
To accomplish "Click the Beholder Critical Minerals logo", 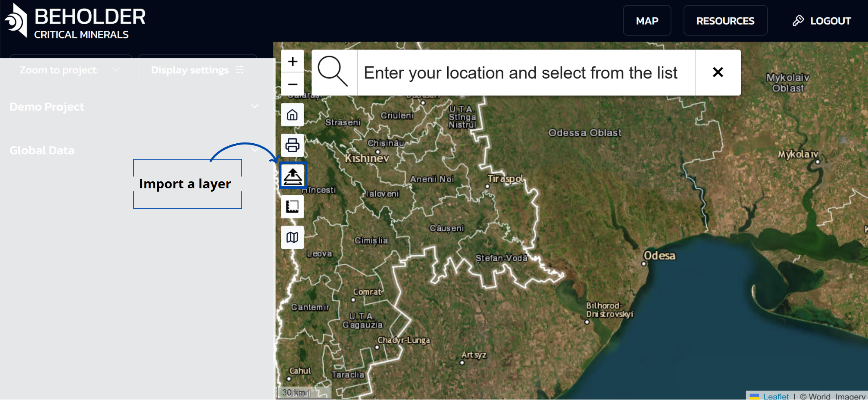I will click(76, 21).
